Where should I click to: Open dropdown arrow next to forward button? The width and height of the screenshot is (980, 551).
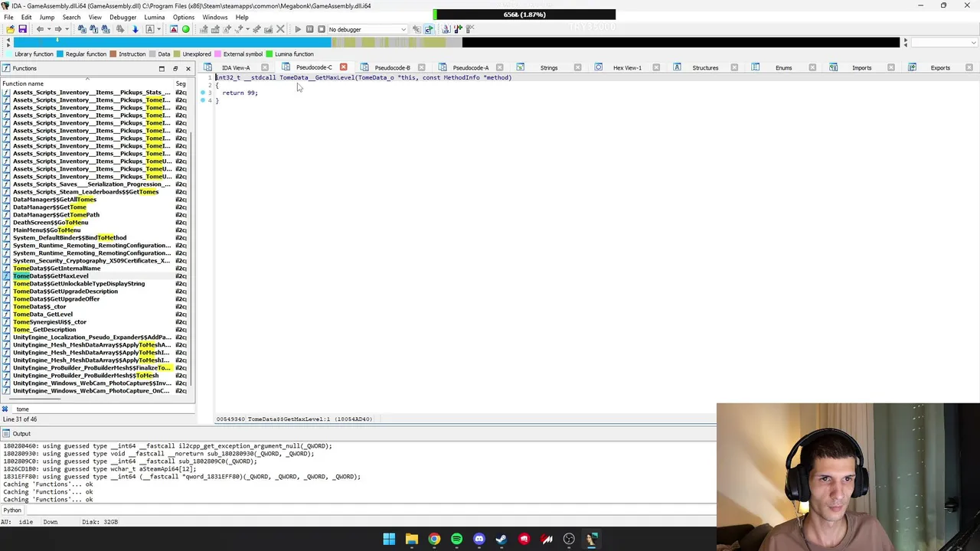[x=67, y=29]
